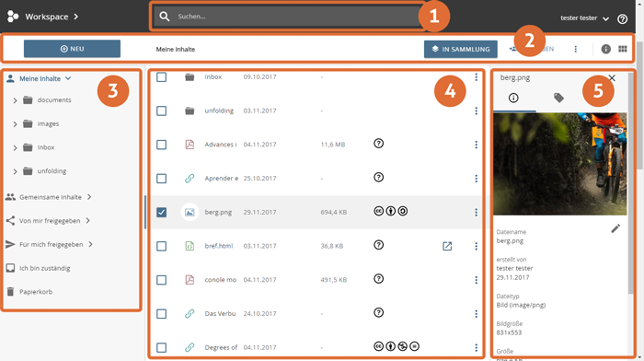The height and width of the screenshot is (361, 644).
Task: Click the Suchen search field
Action: [287, 17]
